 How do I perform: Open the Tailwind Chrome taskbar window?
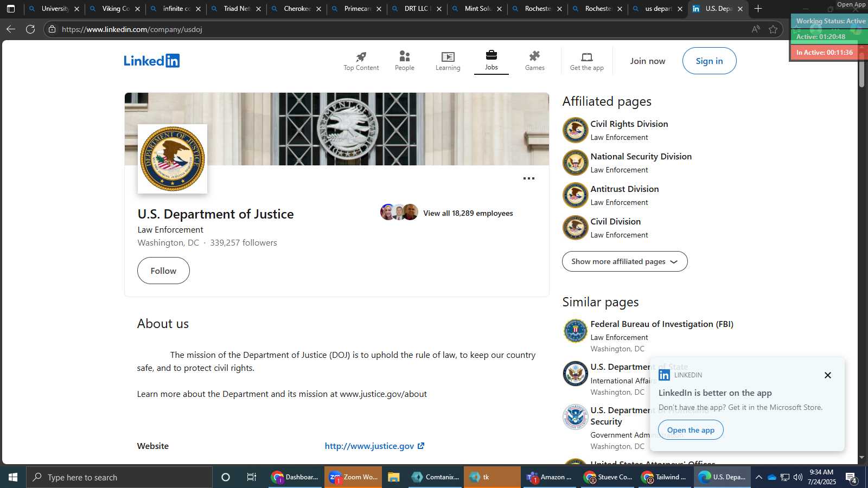tap(664, 477)
